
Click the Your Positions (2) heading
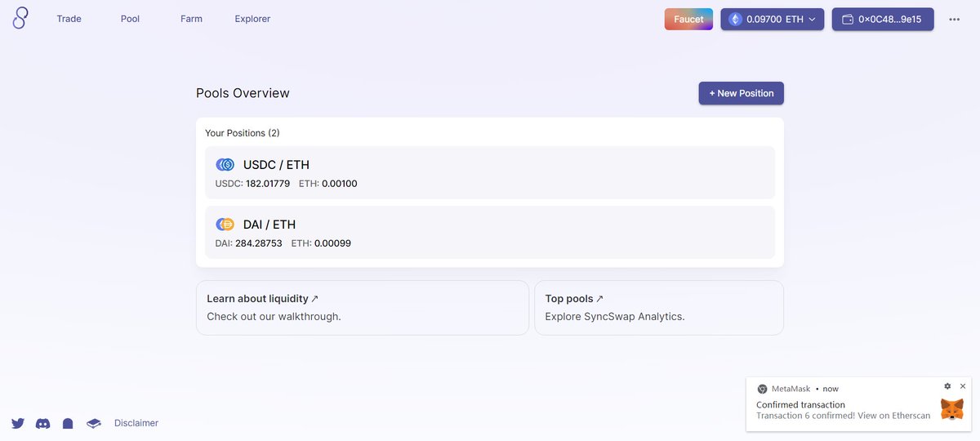pos(243,133)
